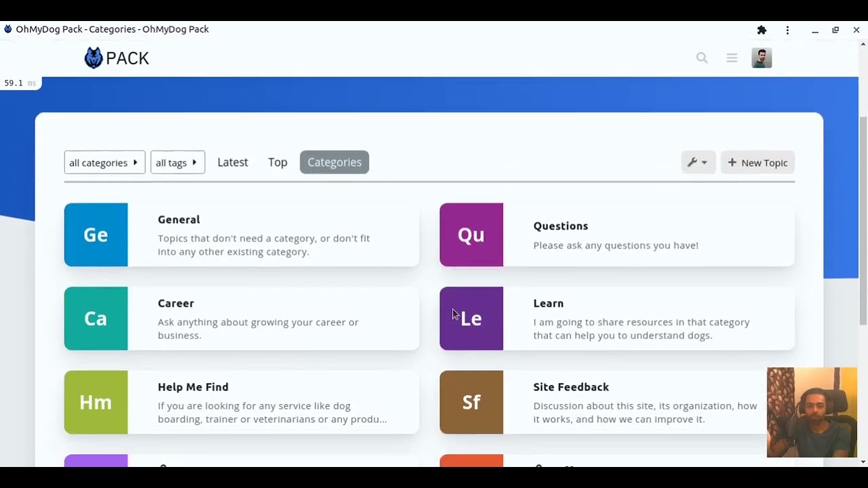Click the green Hm category badge

pyautogui.click(x=96, y=402)
